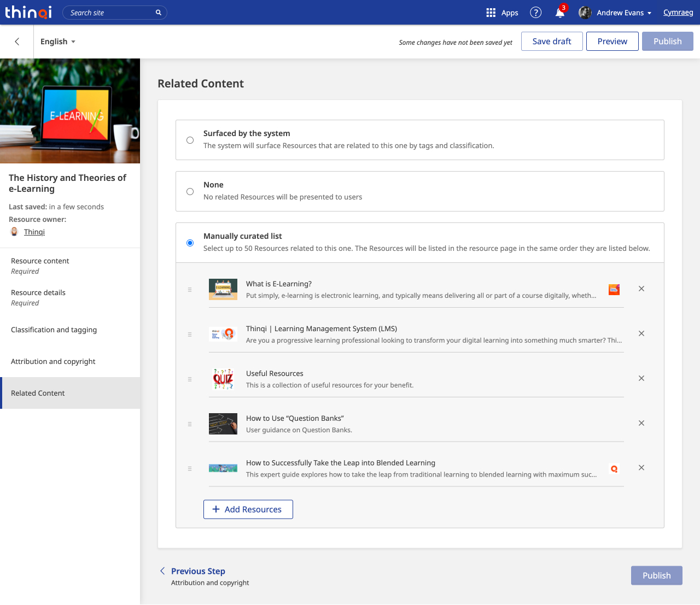Click title 'What is E-Learning?'
Image resolution: width=700 pixels, height=605 pixels.
point(279,284)
